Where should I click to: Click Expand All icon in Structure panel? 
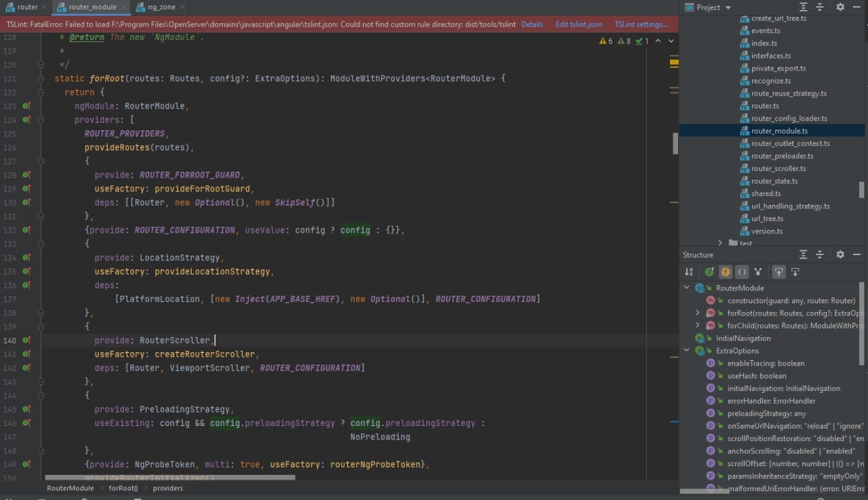(x=803, y=254)
